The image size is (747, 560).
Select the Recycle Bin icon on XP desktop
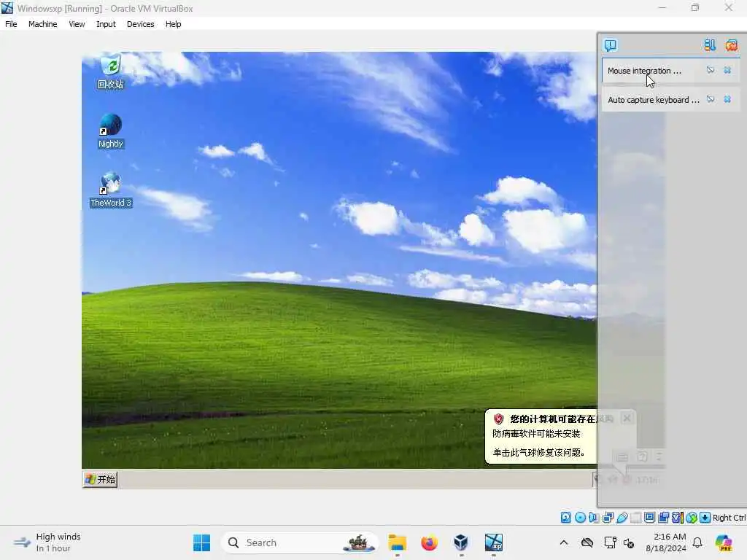[111, 71]
